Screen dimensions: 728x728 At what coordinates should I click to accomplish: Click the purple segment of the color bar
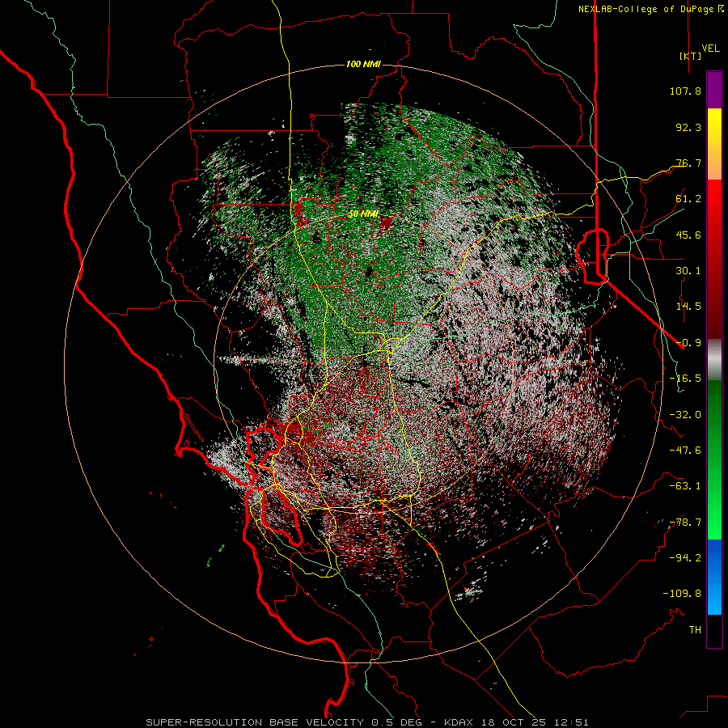pyautogui.click(x=714, y=91)
